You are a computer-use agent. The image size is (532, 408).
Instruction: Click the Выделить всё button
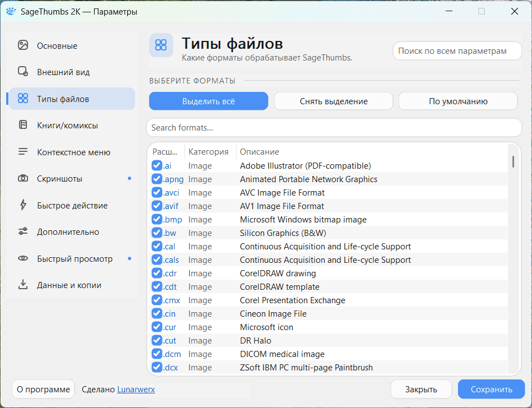(209, 101)
